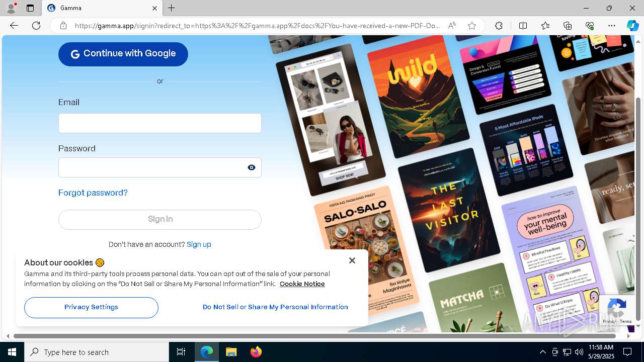Click the Salo-Salo poster thumbnail
644x362 pixels.
click(x=366, y=251)
